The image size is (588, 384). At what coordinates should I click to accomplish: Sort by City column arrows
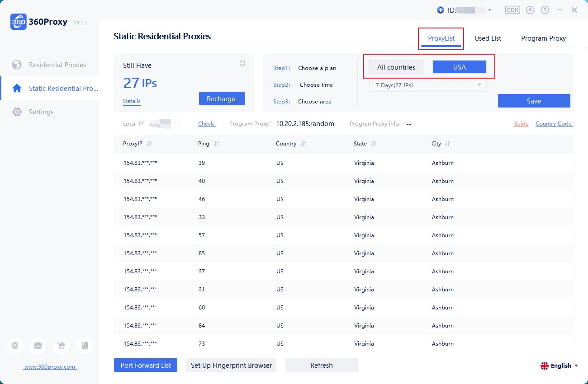click(448, 144)
